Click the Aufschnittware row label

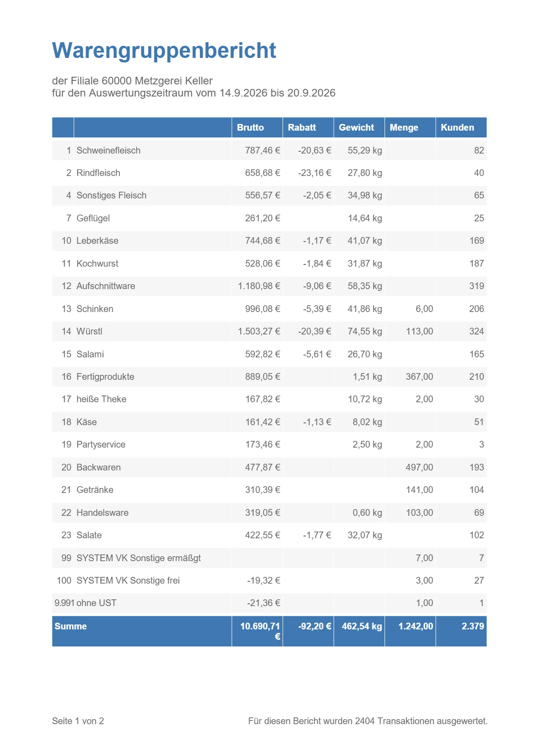(106, 286)
